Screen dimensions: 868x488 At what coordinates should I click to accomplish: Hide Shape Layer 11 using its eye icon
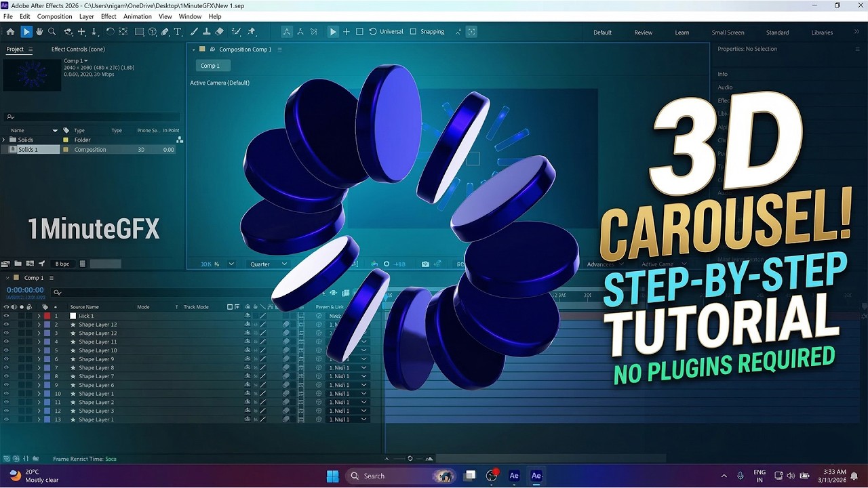click(x=6, y=342)
